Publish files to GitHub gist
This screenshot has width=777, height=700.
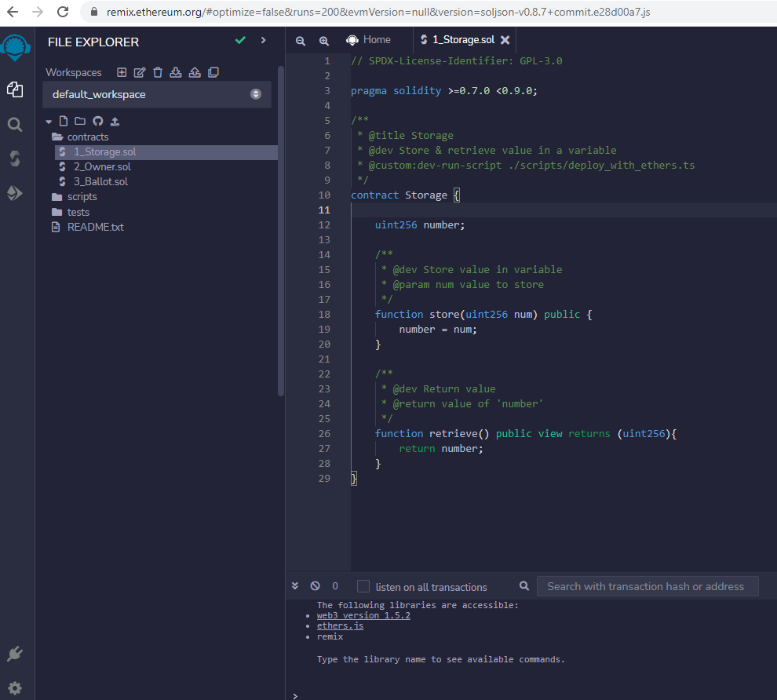click(98, 122)
